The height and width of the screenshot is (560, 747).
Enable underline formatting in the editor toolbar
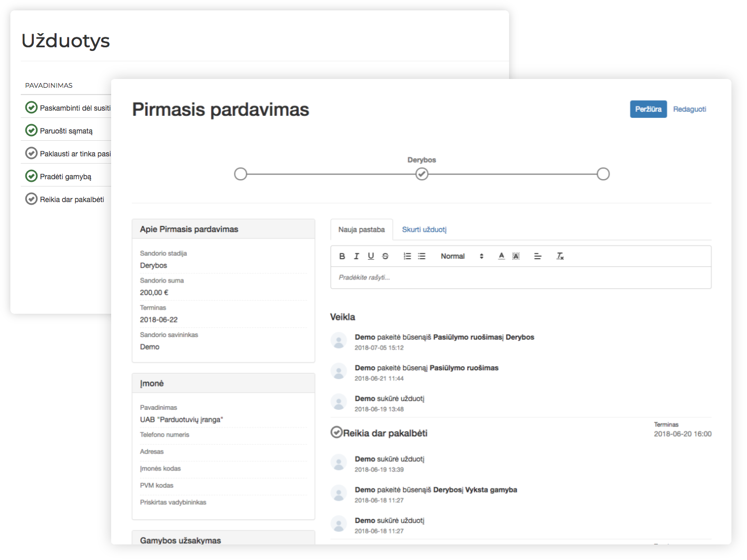tap(371, 256)
